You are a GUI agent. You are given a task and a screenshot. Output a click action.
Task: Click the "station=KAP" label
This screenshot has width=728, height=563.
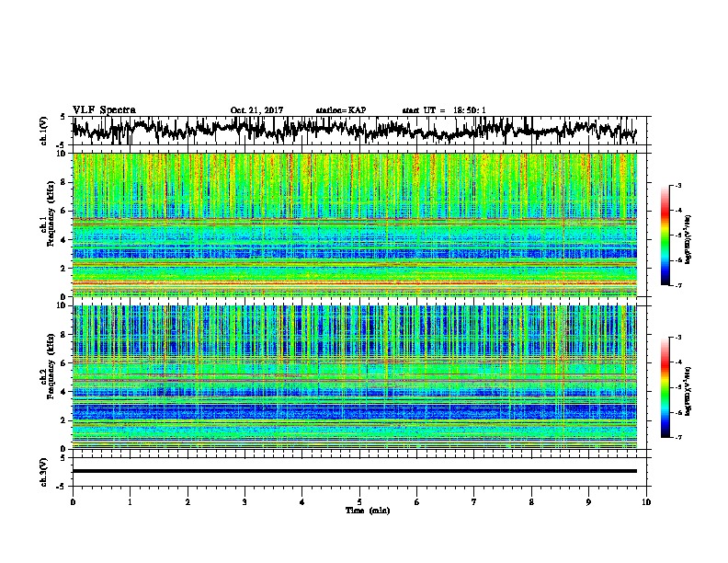click(x=341, y=110)
